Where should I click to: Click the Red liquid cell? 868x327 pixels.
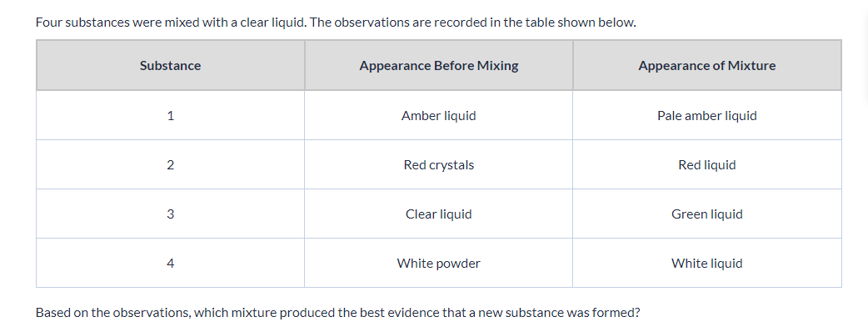tap(707, 164)
